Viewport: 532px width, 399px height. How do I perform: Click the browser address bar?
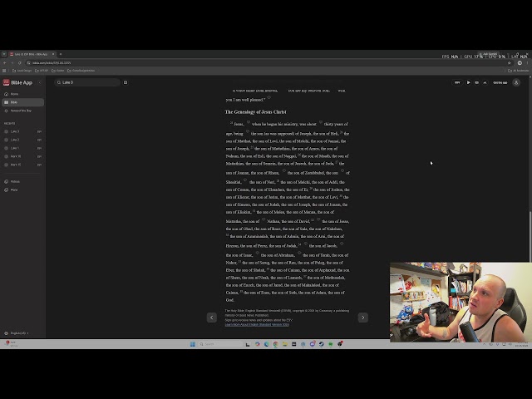pos(268,63)
